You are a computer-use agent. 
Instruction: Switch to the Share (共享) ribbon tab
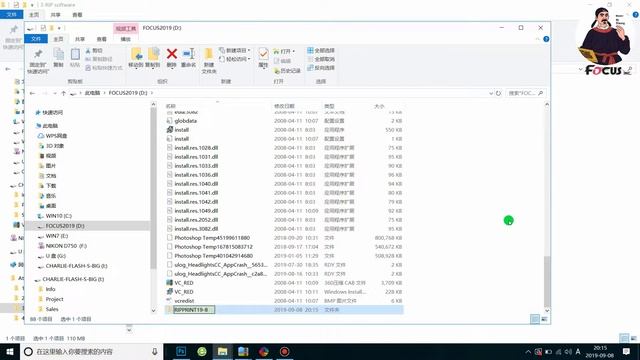(x=80, y=39)
